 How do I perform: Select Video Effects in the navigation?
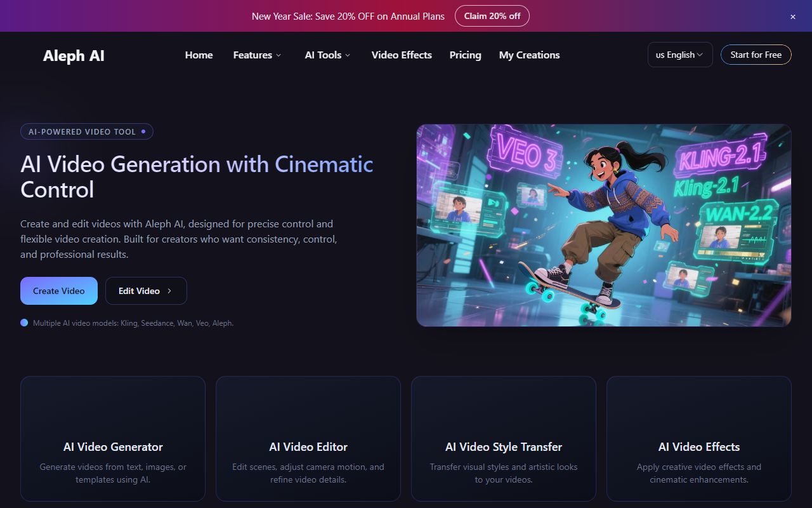point(401,55)
